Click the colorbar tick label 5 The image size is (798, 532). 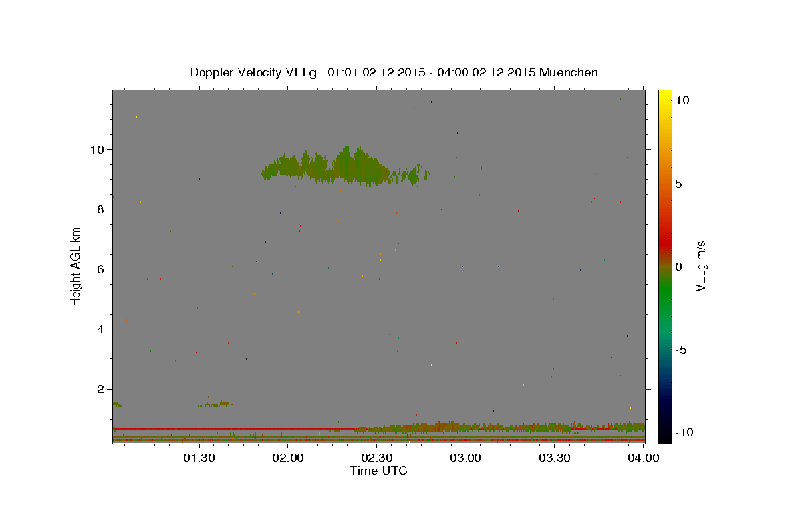click(678, 184)
